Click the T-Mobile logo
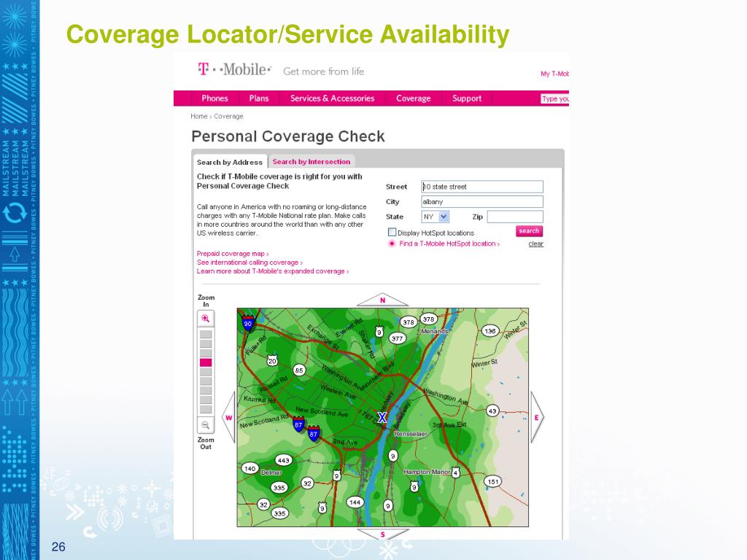This screenshot has width=747, height=560. (x=234, y=70)
